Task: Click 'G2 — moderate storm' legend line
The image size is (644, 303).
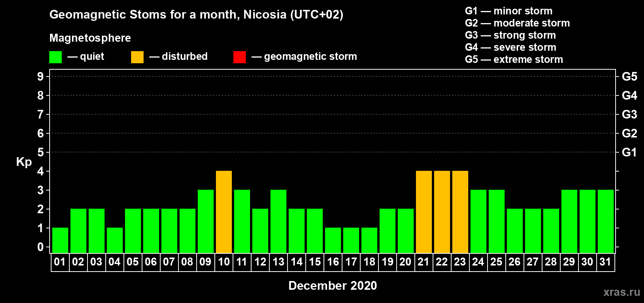Action: (x=517, y=23)
